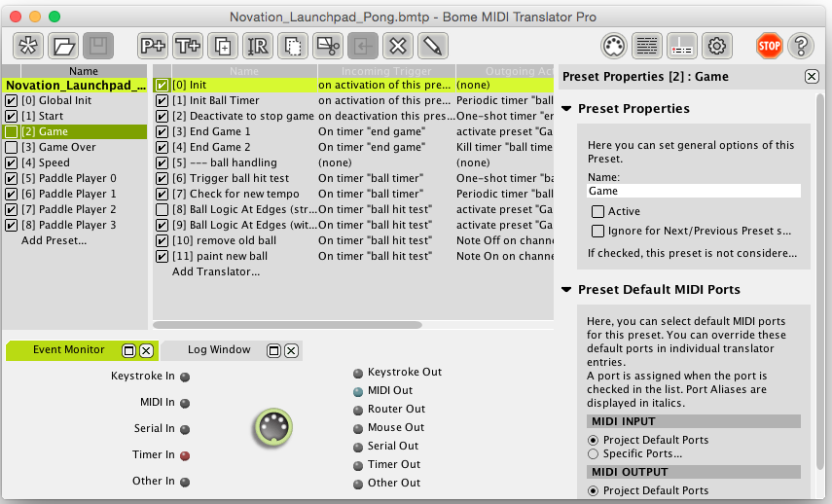
Task: Click the MIDI router device toolbar icon
Action: [682, 46]
